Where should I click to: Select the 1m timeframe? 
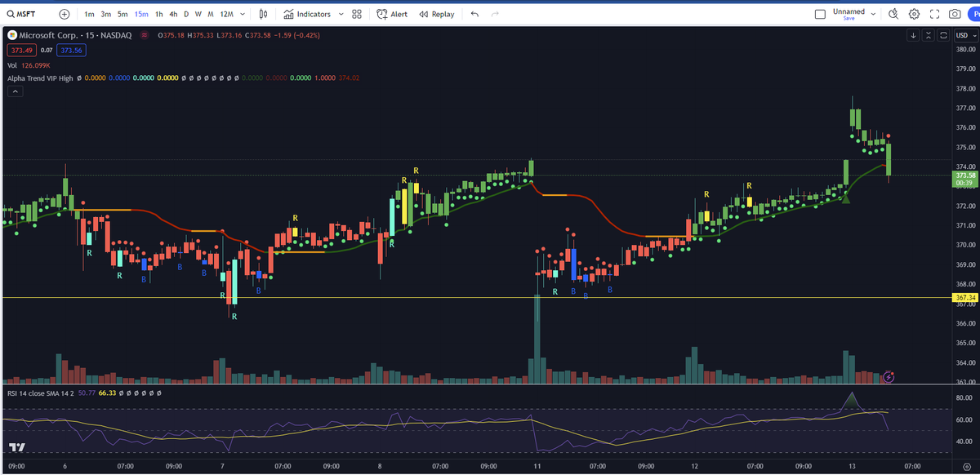tap(89, 14)
